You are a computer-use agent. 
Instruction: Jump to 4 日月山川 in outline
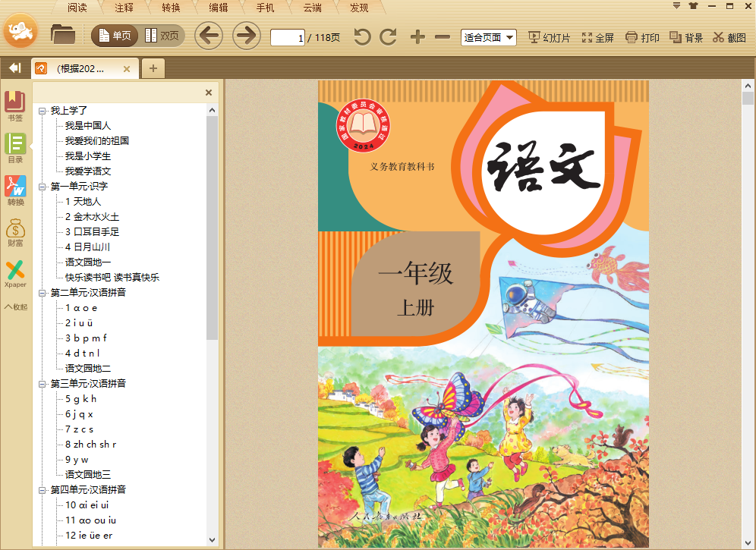point(88,247)
